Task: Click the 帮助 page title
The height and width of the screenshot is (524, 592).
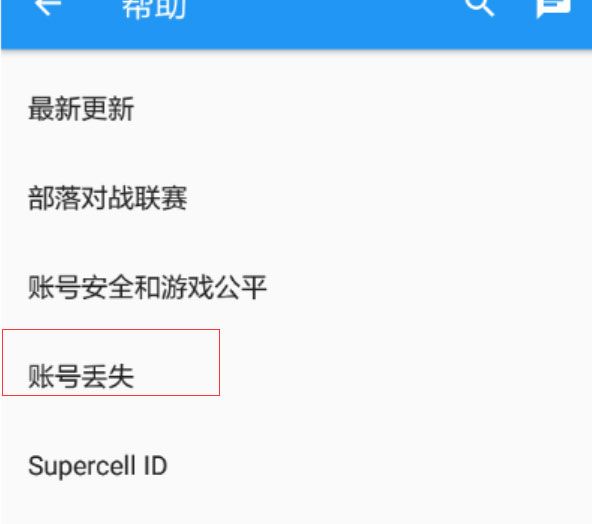Action: [x=154, y=8]
